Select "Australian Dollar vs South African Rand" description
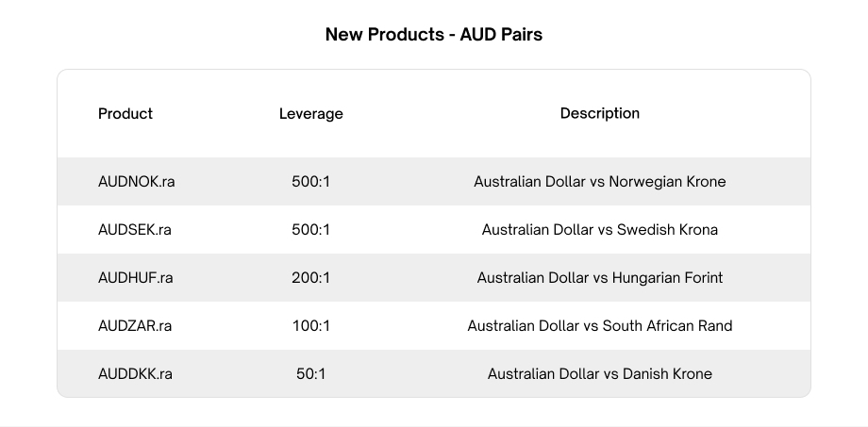The width and height of the screenshot is (868, 427). point(599,326)
